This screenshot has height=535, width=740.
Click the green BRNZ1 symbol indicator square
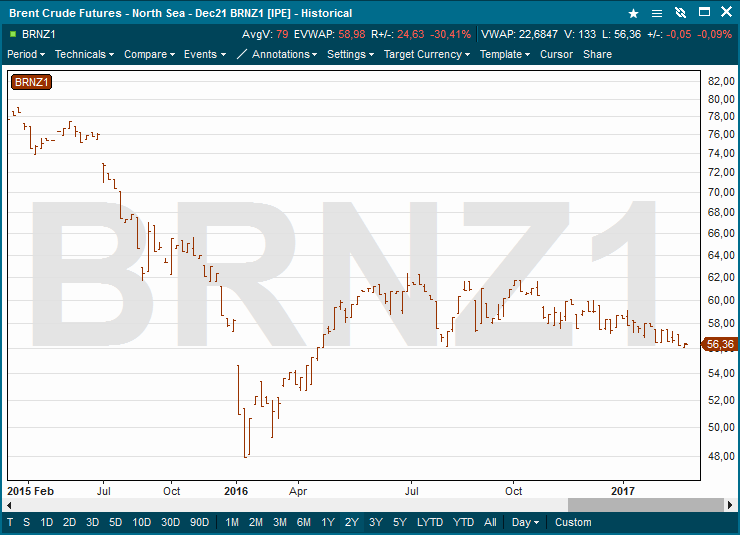pyautogui.click(x=13, y=34)
